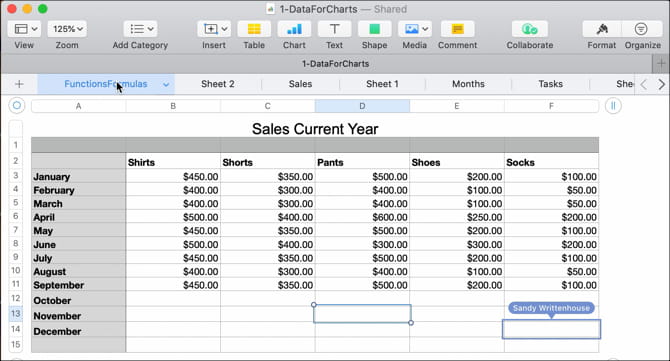
Task: Open the Chart picker
Action: [x=294, y=29]
